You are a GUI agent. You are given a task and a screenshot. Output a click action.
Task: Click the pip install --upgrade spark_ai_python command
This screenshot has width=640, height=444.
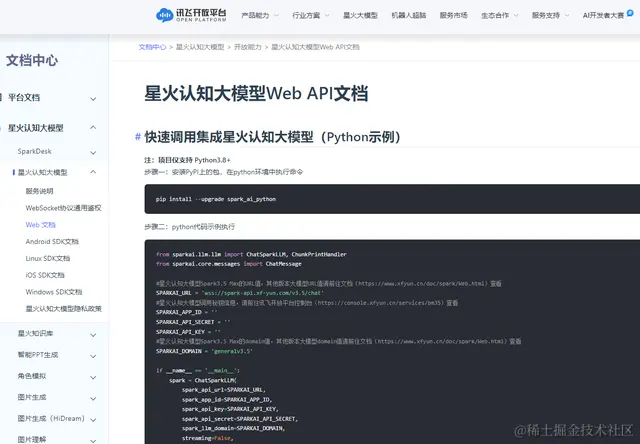[x=216, y=199]
